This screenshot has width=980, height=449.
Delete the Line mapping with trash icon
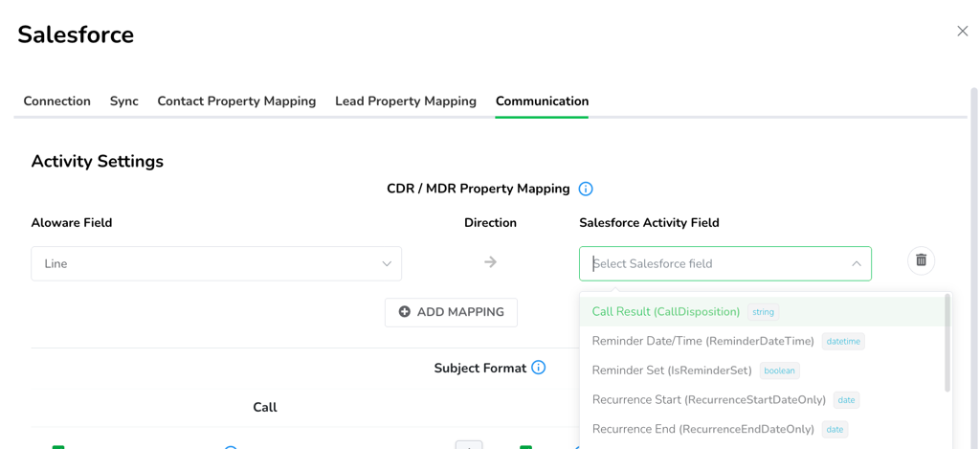point(922,260)
